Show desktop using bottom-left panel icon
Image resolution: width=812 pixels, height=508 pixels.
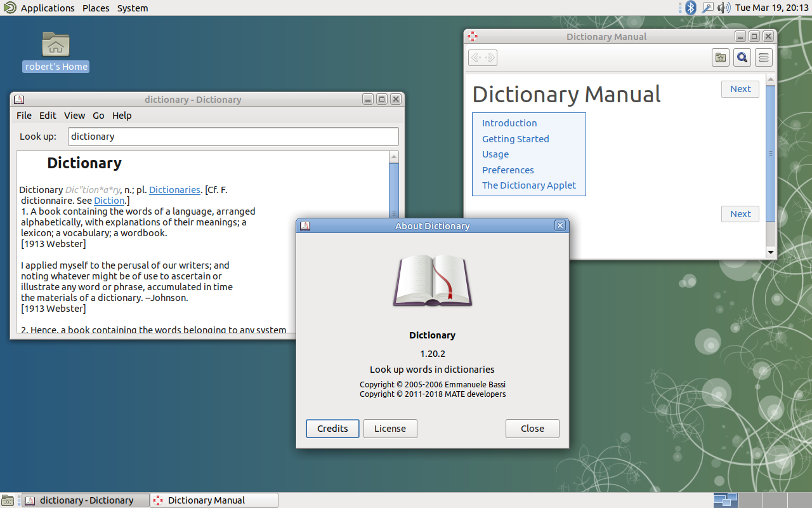coord(8,500)
